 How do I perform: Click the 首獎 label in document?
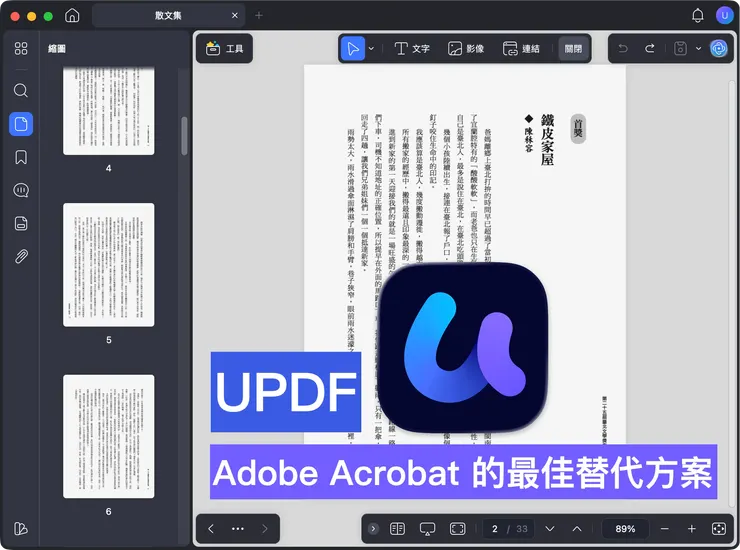578,128
